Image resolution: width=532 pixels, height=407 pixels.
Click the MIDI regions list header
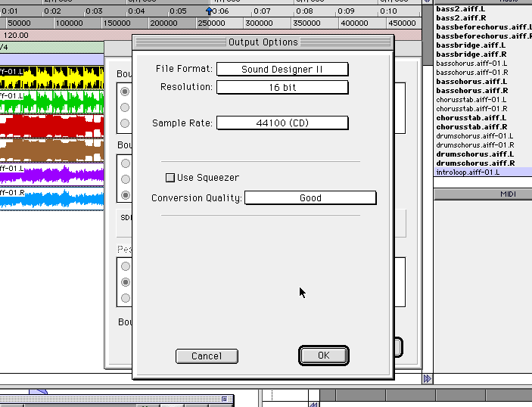(x=482, y=194)
